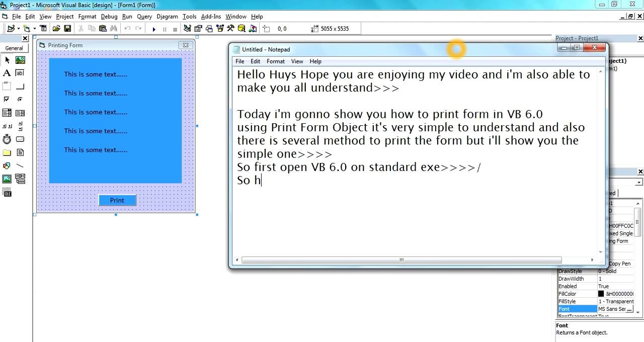Open the Diagram menu
Viewport: 644px width, 342px height.
click(167, 17)
